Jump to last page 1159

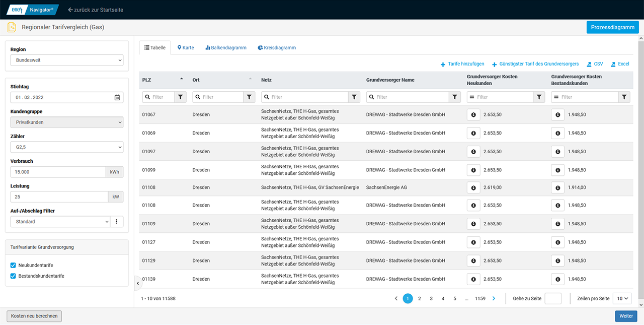480,299
